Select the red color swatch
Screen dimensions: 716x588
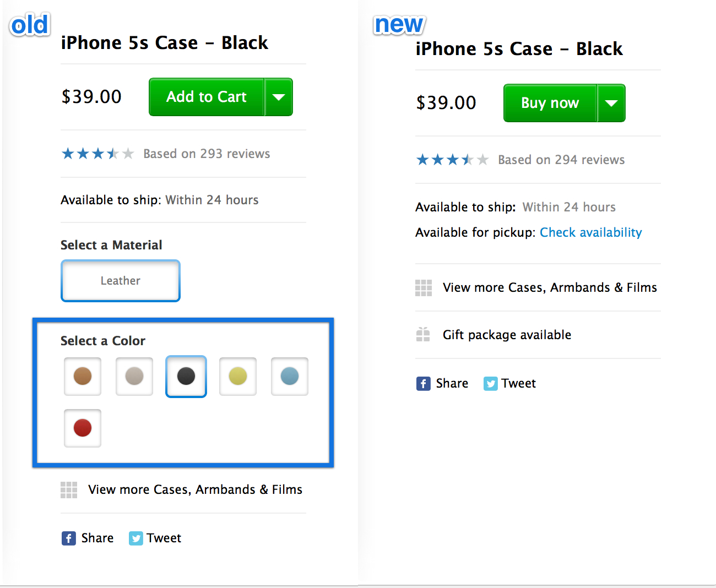(x=83, y=428)
